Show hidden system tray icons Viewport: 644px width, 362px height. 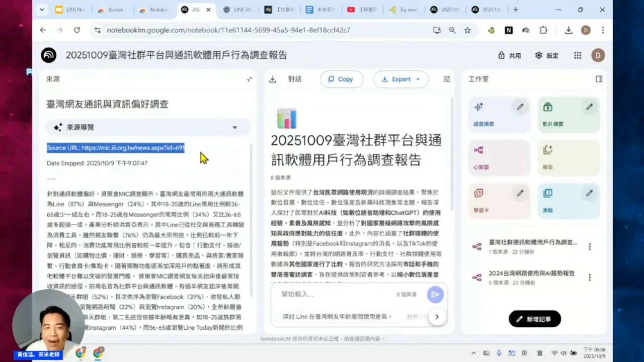tap(474, 353)
